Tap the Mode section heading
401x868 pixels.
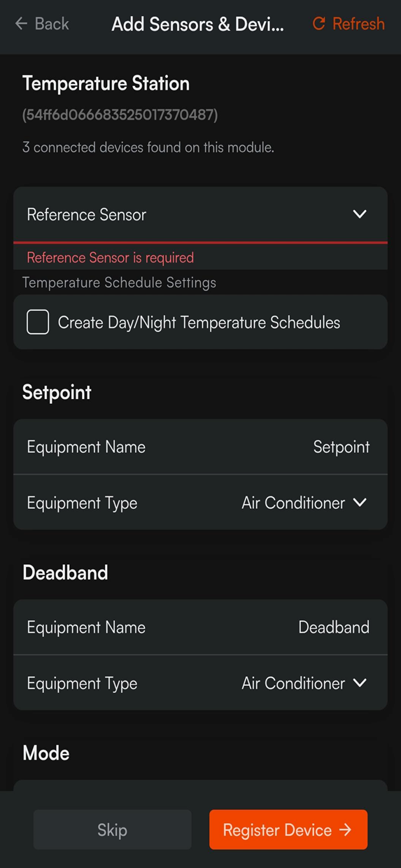pos(46,753)
